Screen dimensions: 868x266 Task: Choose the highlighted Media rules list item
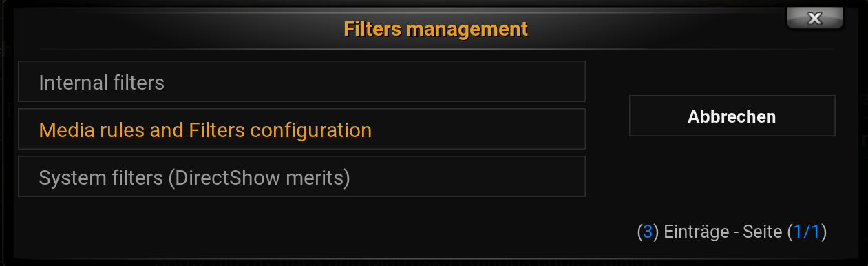pyautogui.click(x=301, y=130)
